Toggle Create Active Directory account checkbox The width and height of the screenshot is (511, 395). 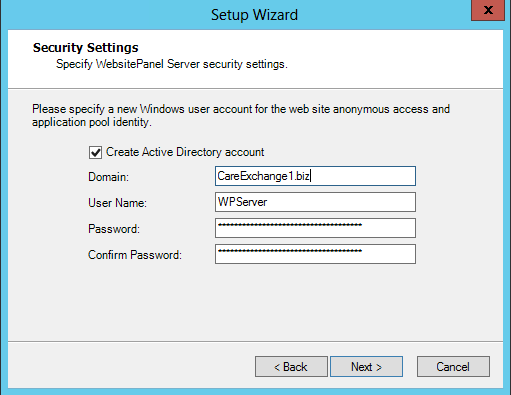coord(95,153)
